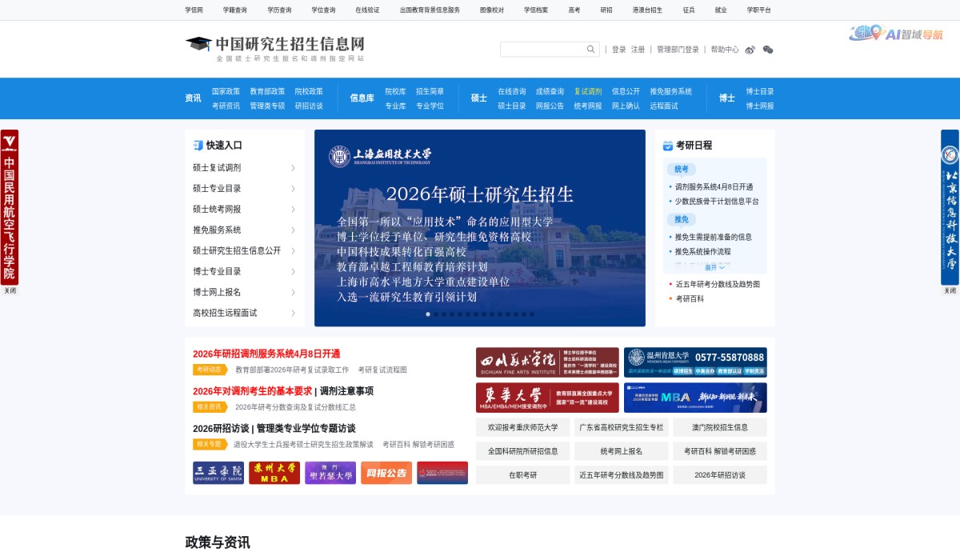Select the first carousel indicator dot
This screenshot has width=960, height=560.
pyautogui.click(x=430, y=314)
